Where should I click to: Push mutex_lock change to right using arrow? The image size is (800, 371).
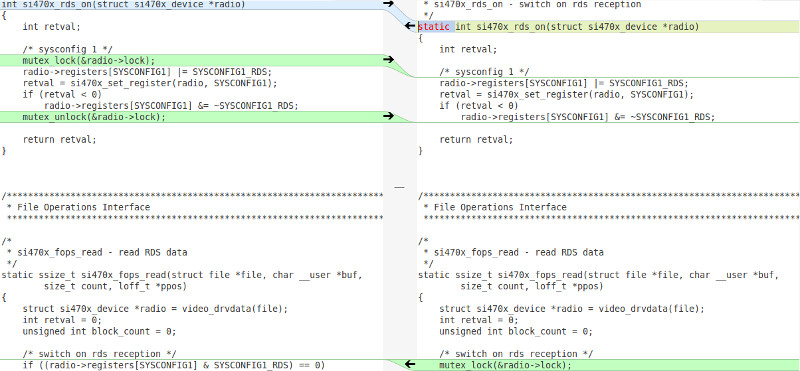(389, 60)
